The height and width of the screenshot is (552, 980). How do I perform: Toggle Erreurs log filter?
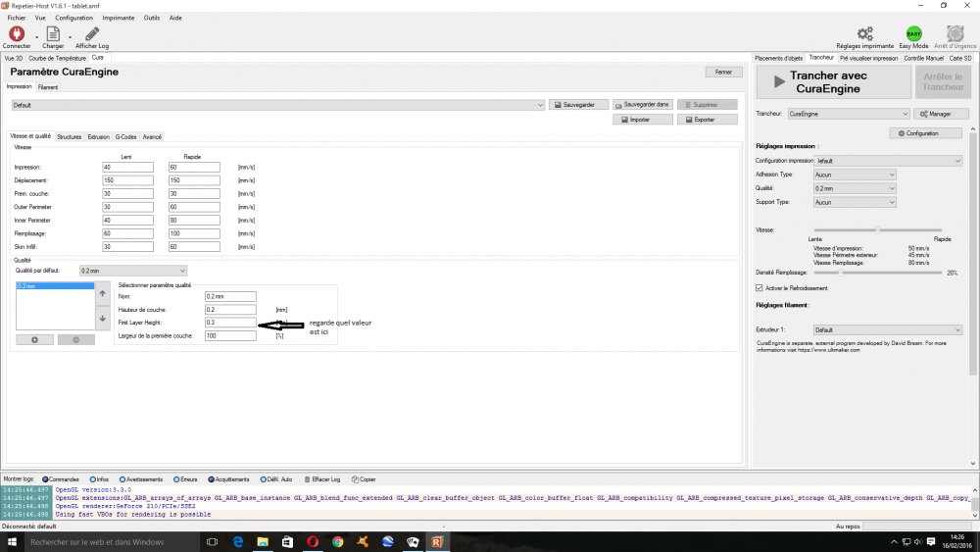[x=185, y=479]
